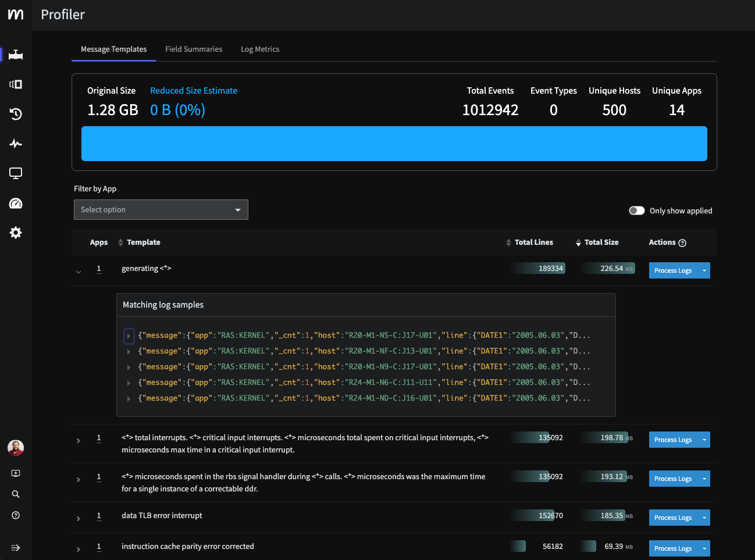This screenshot has height=560, width=755.
Task: Click Process Logs for data TLB error
Action: 672,518
